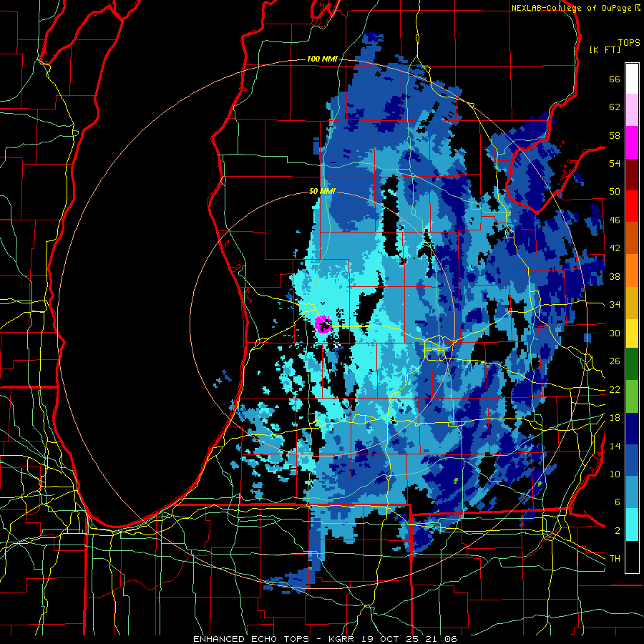The image size is (644, 644).
Task: Click the 100 NMI range ring label
Action: 322,59
